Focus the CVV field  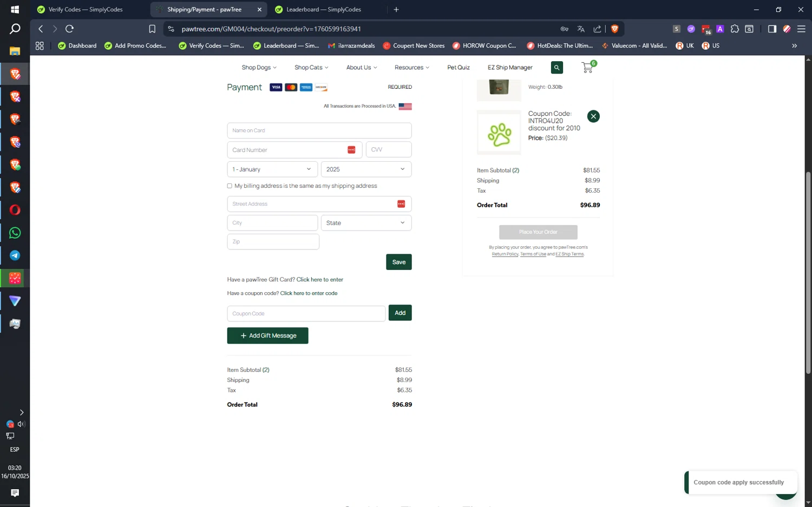pyautogui.click(x=389, y=149)
